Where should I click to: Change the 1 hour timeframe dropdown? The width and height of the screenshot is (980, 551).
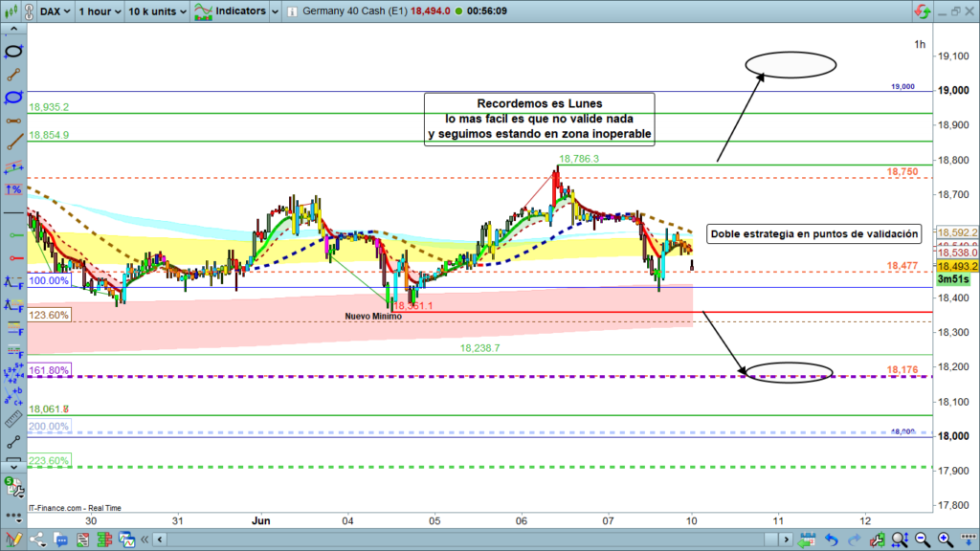100,11
